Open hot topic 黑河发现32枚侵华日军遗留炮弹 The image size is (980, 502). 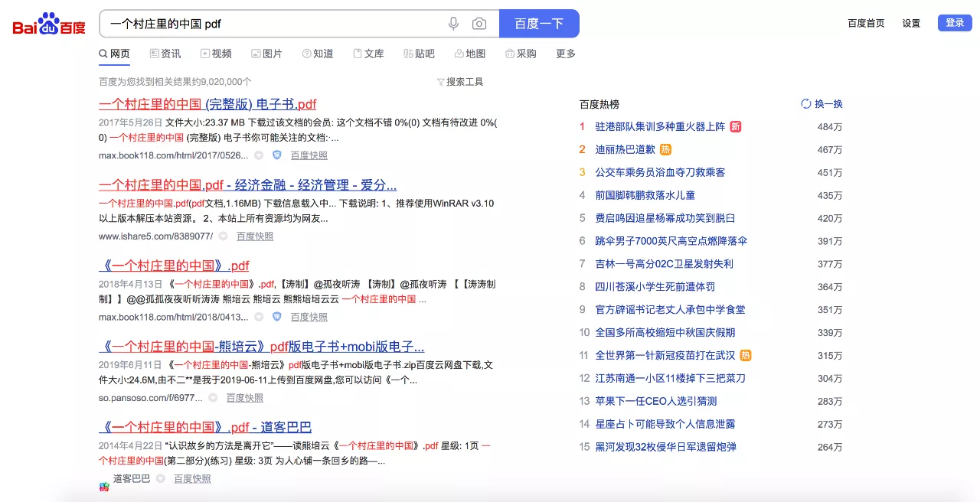tap(665, 447)
